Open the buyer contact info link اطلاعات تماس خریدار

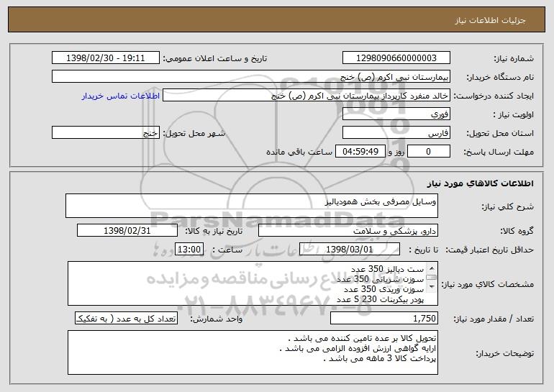click(120, 96)
